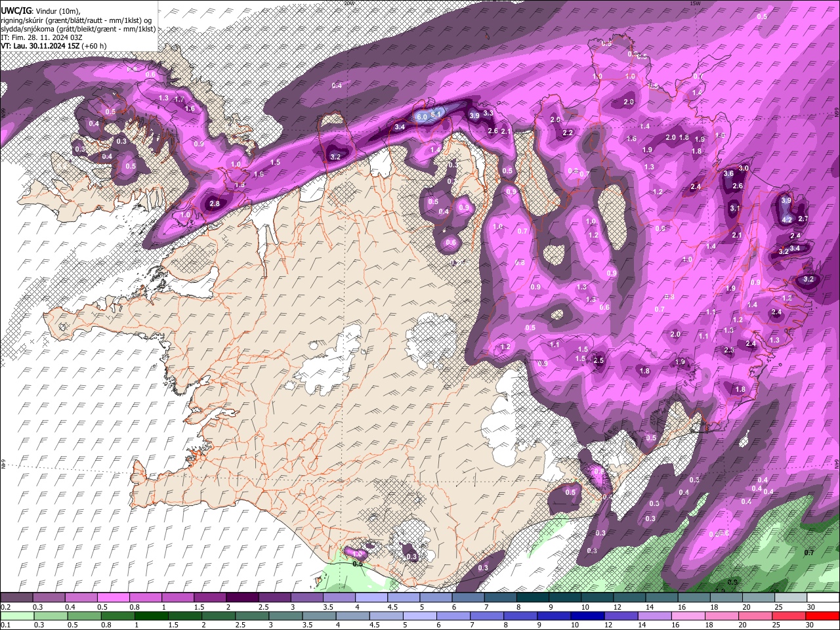The width and height of the screenshot is (840, 630).
Task: Click the 2.7 value at the east coast
Action: pyautogui.click(x=803, y=219)
